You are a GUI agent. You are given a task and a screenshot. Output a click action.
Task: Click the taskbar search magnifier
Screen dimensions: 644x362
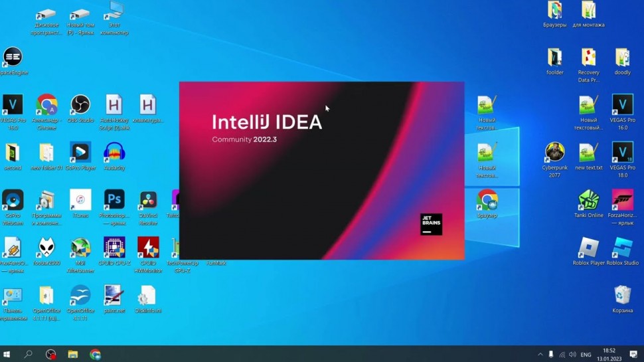pyautogui.click(x=29, y=355)
